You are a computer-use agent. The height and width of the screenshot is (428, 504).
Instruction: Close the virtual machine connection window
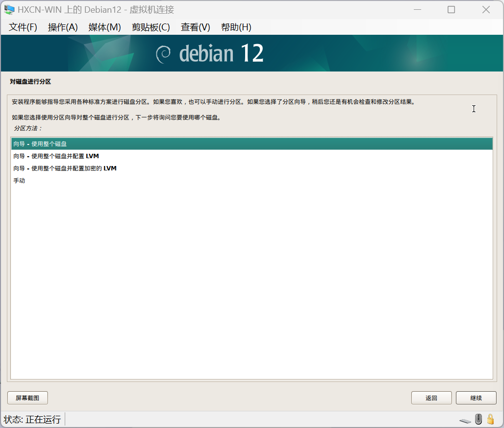click(x=486, y=10)
